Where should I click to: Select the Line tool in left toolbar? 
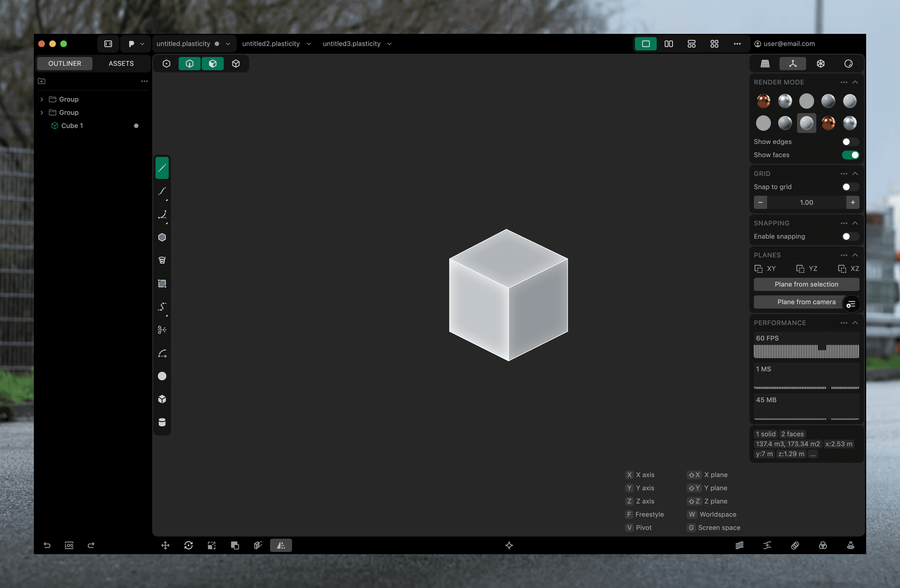(162, 168)
